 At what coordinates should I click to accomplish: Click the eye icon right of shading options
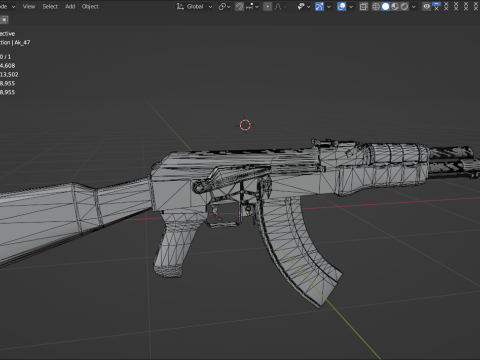click(426, 6)
